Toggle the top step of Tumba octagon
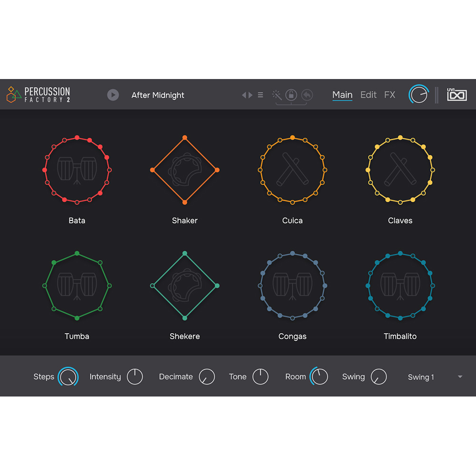This screenshot has width=476, height=476. tap(77, 253)
